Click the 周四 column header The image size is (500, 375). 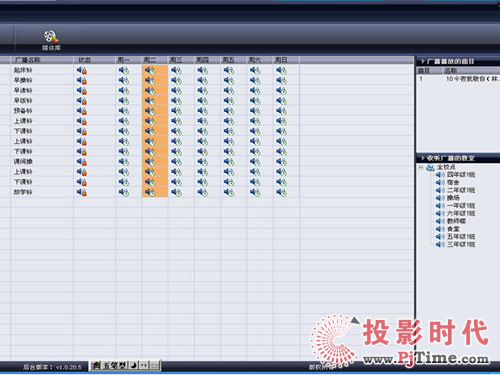pyautogui.click(x=203, y=60)
